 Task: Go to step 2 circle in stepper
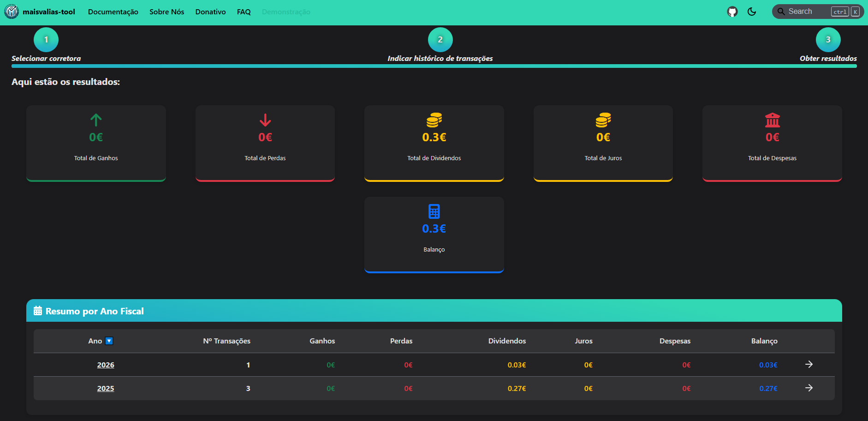tap(440, 40)
